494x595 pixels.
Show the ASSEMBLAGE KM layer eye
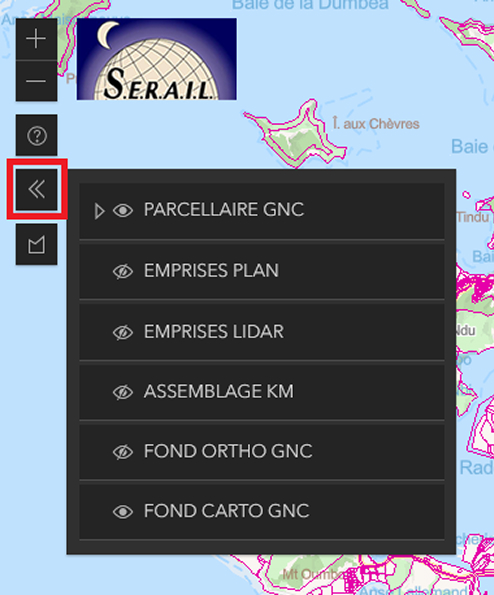123,392
